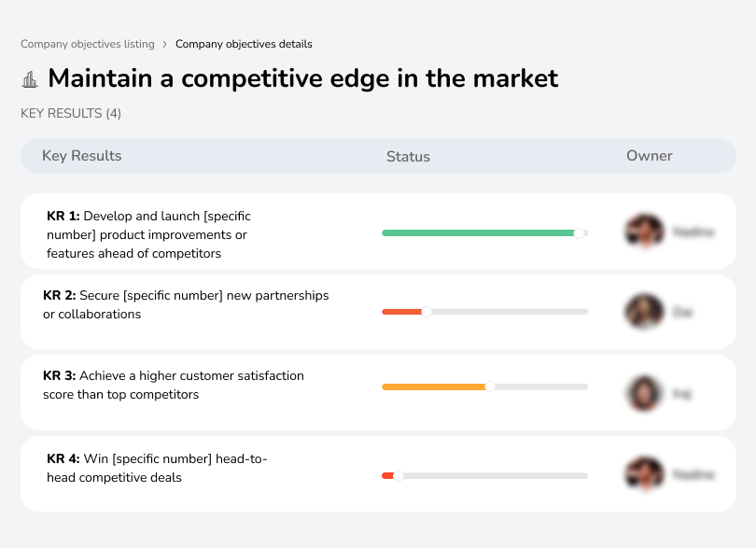Click Nadine's avatar on the KR 4 row
756x548 pixels.
[642, 473]
